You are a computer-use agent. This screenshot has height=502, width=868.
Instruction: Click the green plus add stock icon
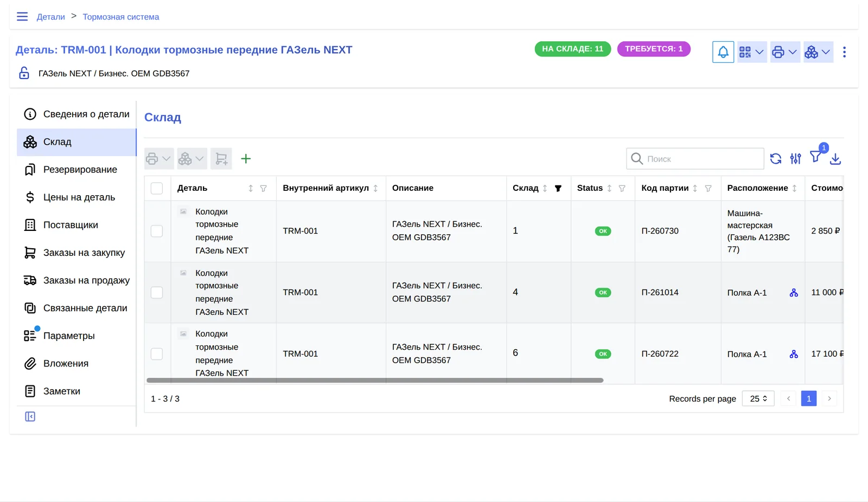tap(246, 159)
